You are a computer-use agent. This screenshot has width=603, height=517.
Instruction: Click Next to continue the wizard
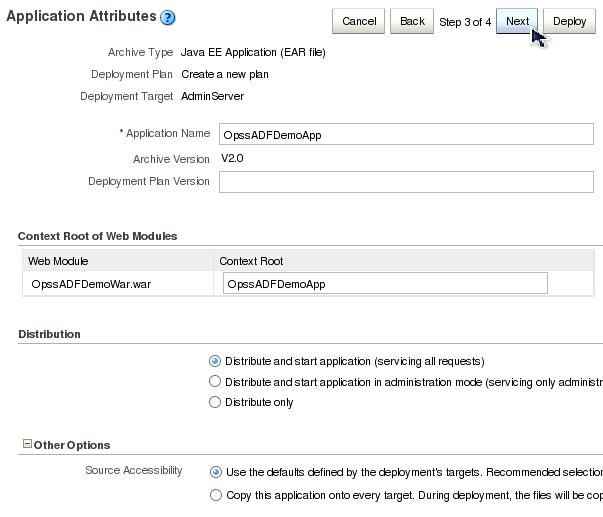pos(517,21)
